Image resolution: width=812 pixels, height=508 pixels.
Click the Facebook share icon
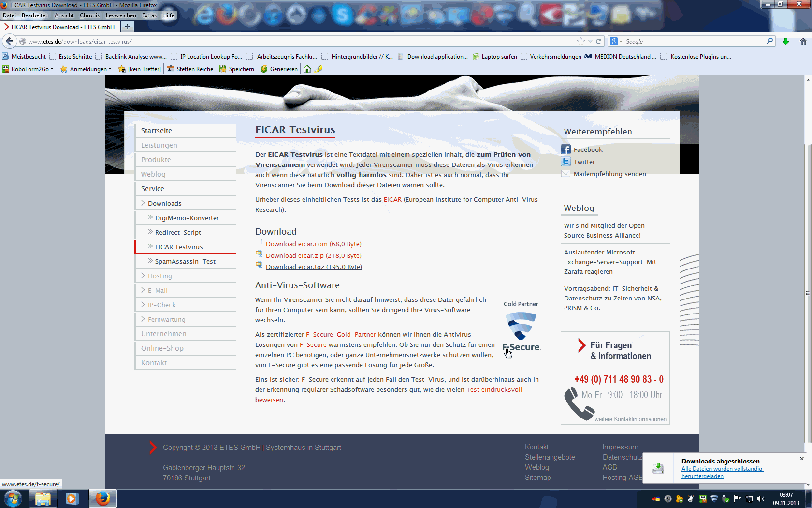pyautogui.click(x=565, y=149)
